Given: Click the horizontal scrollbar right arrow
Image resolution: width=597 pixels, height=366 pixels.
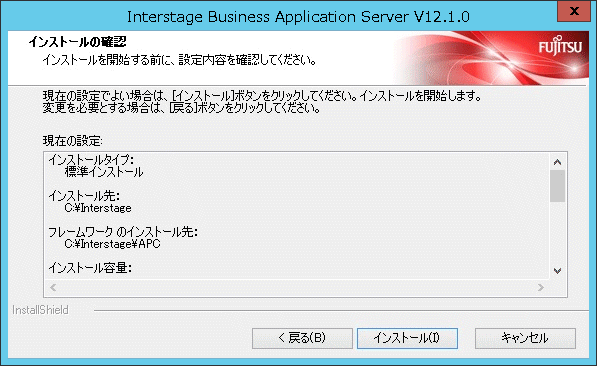Looking at the screenshot, I should coord(541,287).
